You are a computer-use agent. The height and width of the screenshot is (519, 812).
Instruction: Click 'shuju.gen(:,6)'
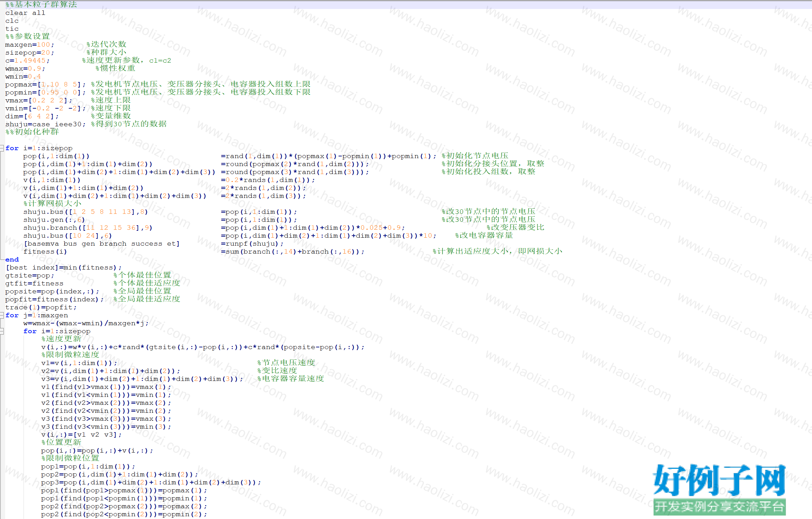[54, 220]
